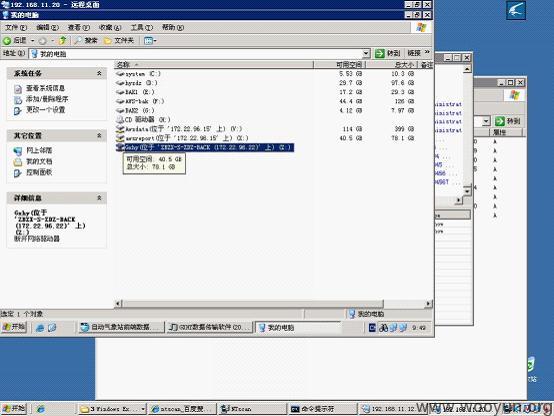Click the horizontal scrollbar in the file list
Viewport: 554px width, 416px height.
pos(273,304)
